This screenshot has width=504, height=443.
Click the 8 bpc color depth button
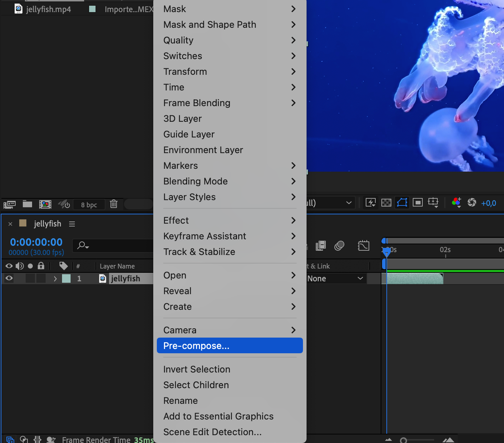pos(89,205)
